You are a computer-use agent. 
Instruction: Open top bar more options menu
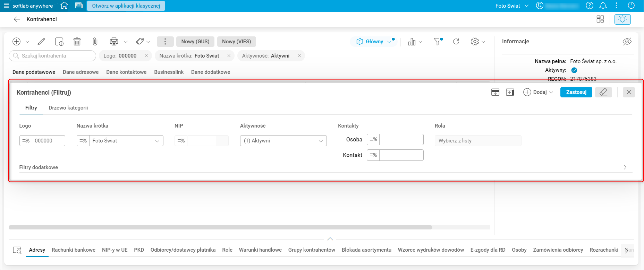pyautogui.click(x=616, y=6)
